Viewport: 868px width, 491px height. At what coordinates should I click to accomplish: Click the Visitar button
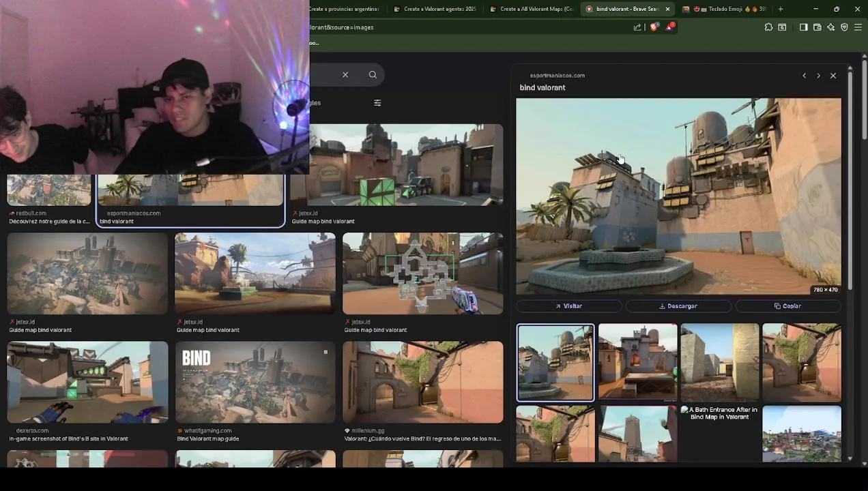pyautogui.click(x=568, y=306)
